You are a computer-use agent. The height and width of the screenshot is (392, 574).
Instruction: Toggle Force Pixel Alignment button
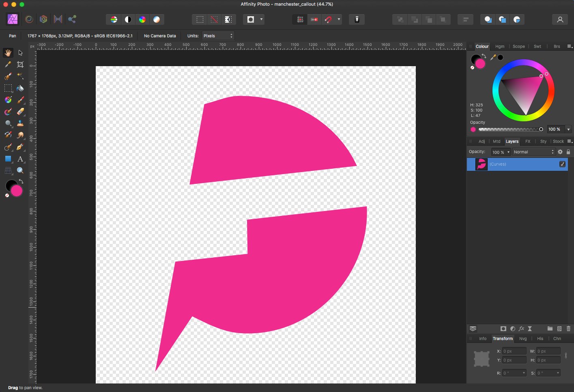(314, 19)
